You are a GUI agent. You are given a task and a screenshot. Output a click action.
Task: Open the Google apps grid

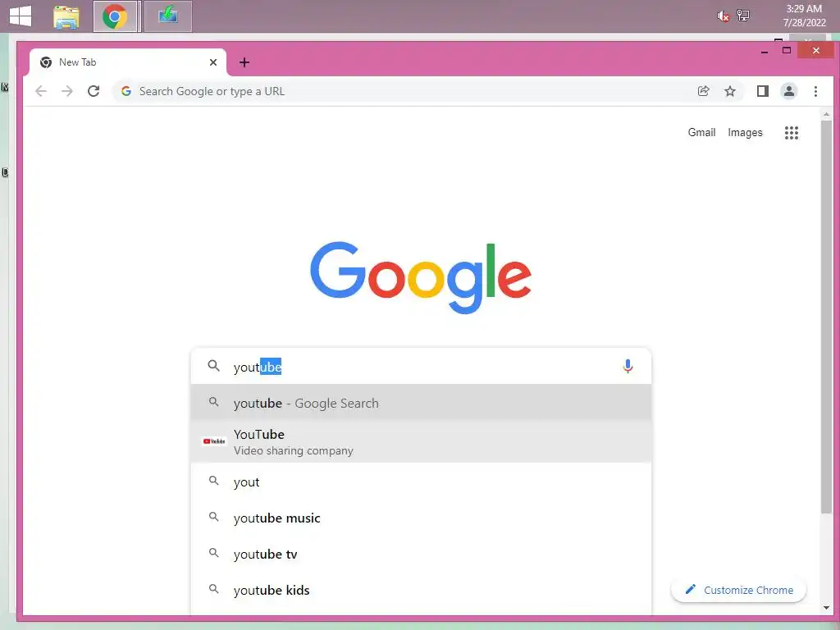(792, 132)
